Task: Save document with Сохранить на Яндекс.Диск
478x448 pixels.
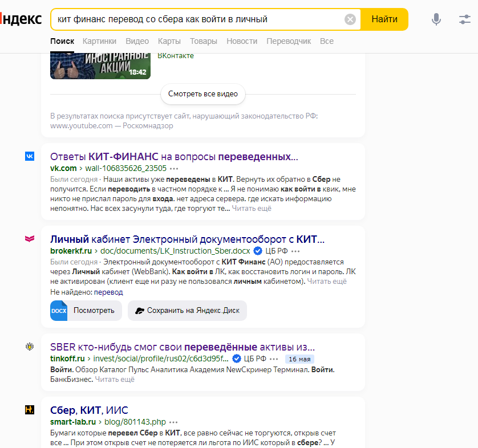Action: pos(187,311)
